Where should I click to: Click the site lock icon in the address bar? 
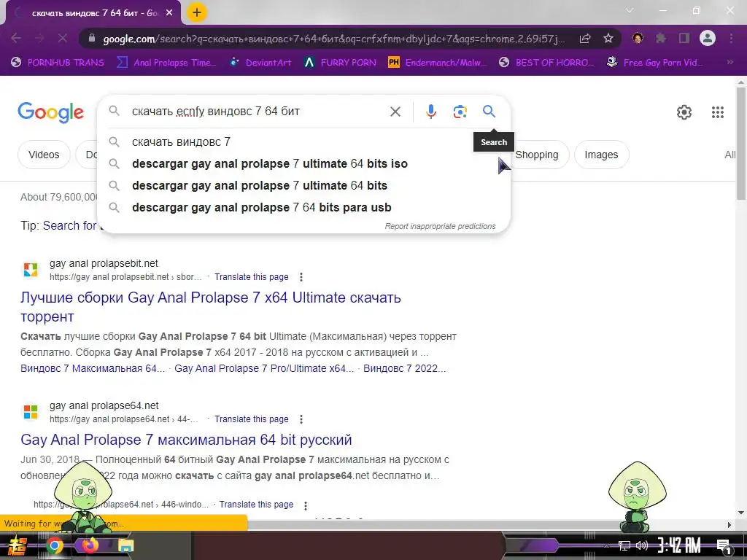93,39
